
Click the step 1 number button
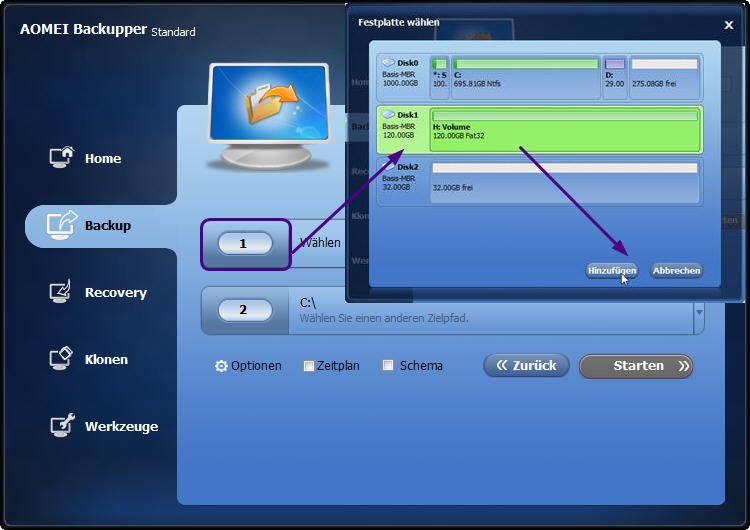(245, 244)
